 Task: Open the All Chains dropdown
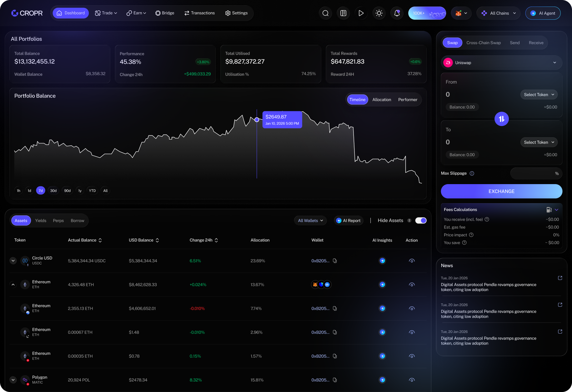498,13
